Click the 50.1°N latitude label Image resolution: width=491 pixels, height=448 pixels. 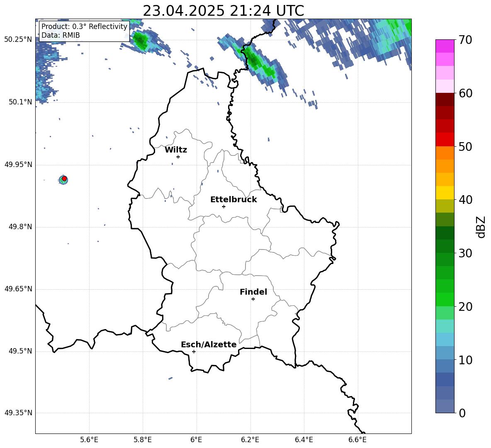click(20, 102)
